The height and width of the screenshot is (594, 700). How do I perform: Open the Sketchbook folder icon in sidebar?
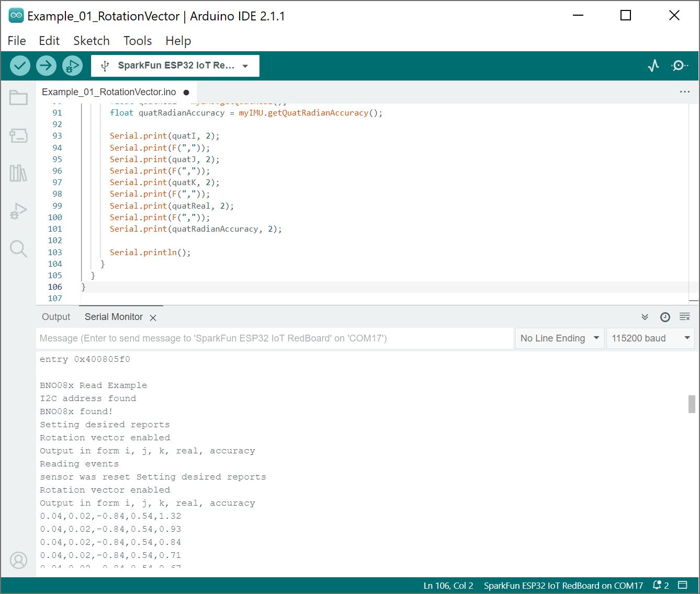[x=18, y=98]
